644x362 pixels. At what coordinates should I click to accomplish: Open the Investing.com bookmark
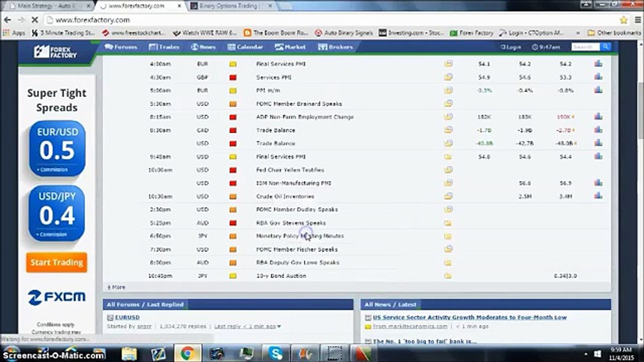pyautogui.click(x=412, y=33)
